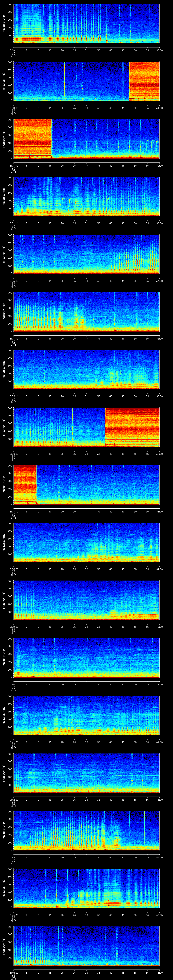Open the spectrogram panel starting at 8:32:00
173x980 pixels.
pos(86,196)
